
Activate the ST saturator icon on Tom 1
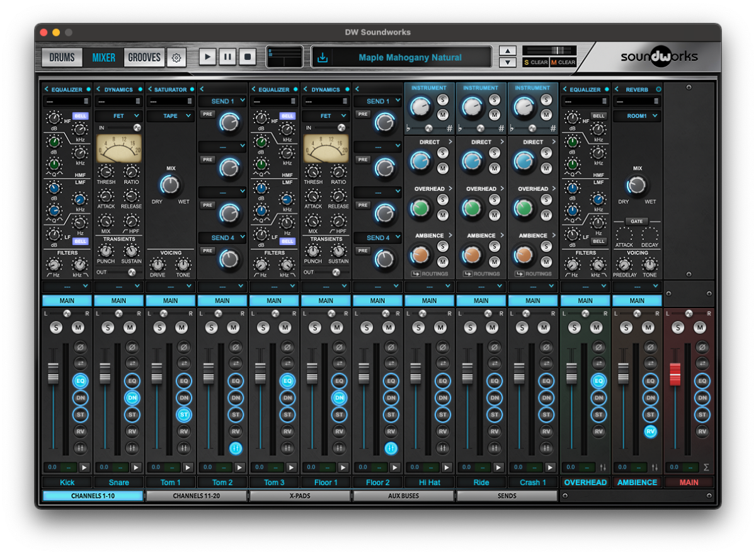(x=185, y=415)
